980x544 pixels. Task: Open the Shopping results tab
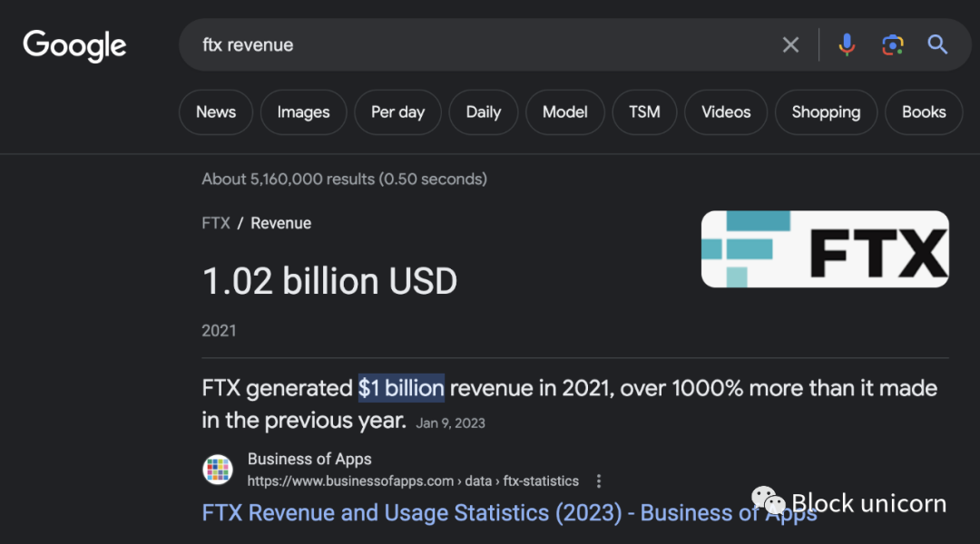[825, 112]
